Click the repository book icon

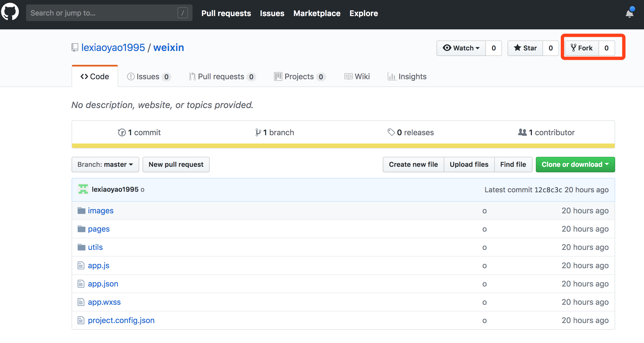pos(75,47)
